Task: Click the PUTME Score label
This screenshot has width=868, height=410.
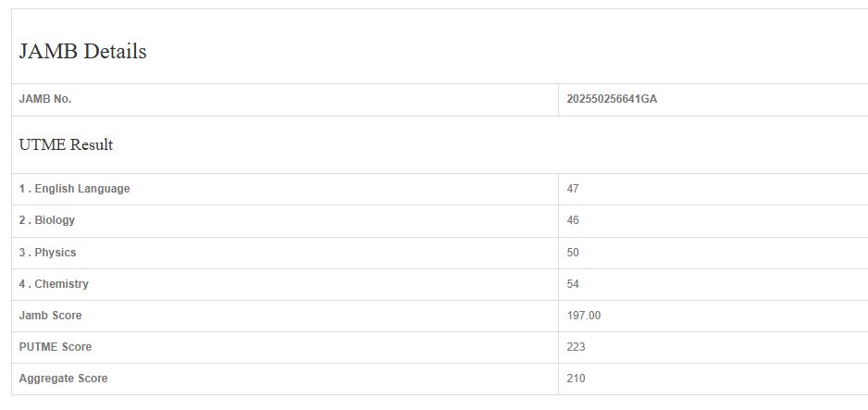Action: pyautogui.click(x=56, y=347)
